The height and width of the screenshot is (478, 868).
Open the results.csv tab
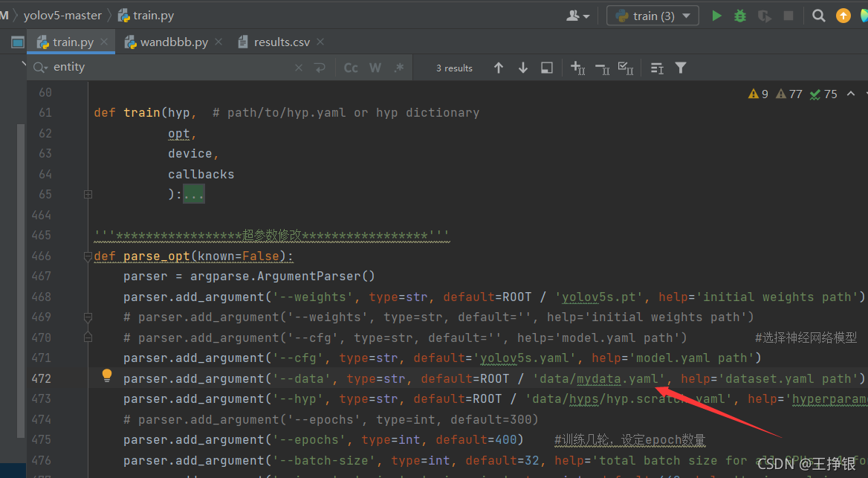pyautogui.click(x=281, y=42)
